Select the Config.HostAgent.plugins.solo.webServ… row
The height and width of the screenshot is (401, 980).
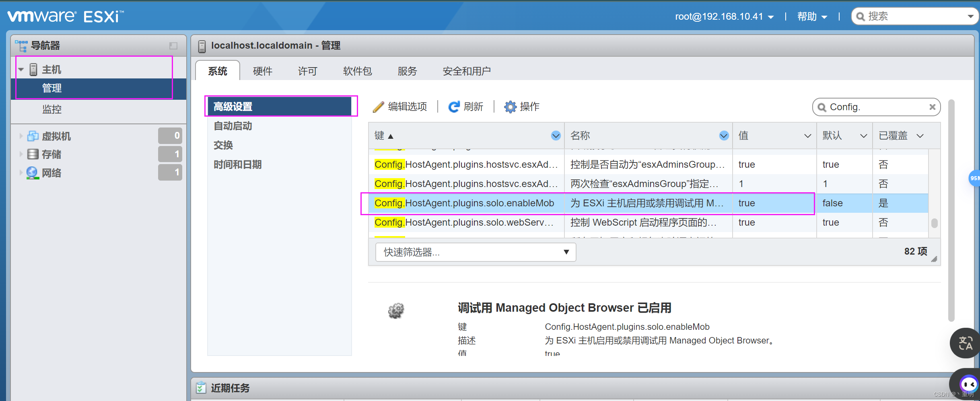pos(649,222)
